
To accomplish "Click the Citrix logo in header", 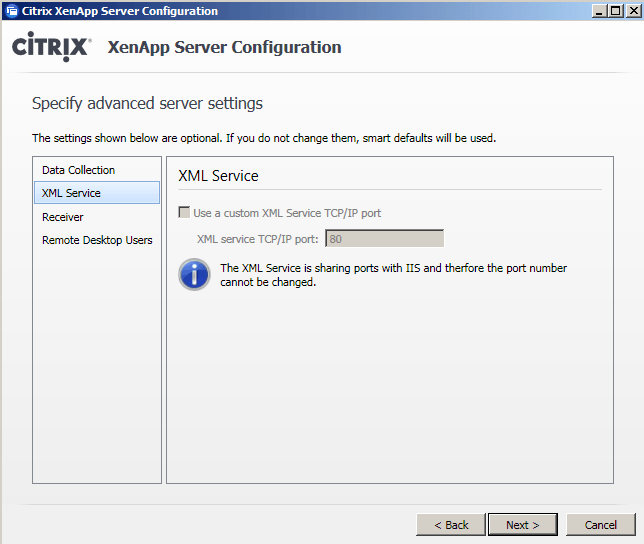I will click(52, 48).
